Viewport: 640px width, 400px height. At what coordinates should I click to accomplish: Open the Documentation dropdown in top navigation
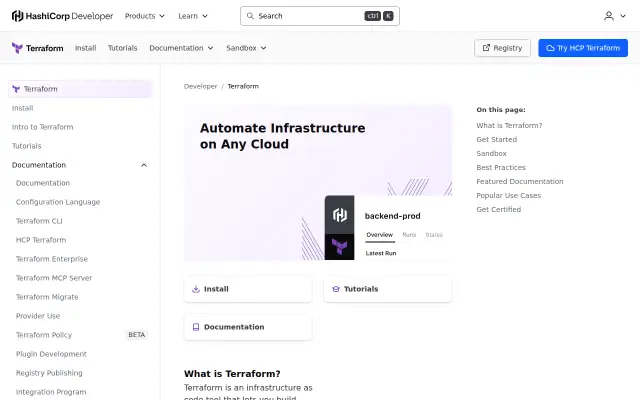point(181,48)
